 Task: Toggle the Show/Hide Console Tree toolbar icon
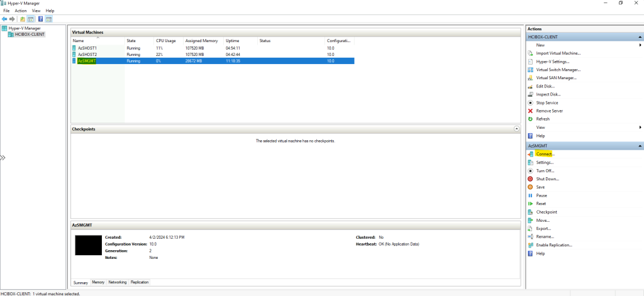click(30, 19)
